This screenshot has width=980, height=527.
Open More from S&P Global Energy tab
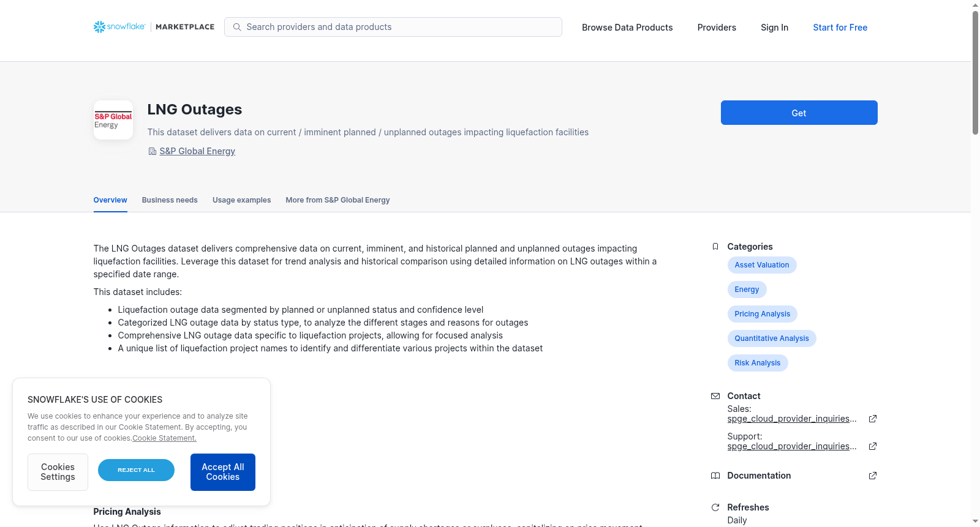pos(337,200)
